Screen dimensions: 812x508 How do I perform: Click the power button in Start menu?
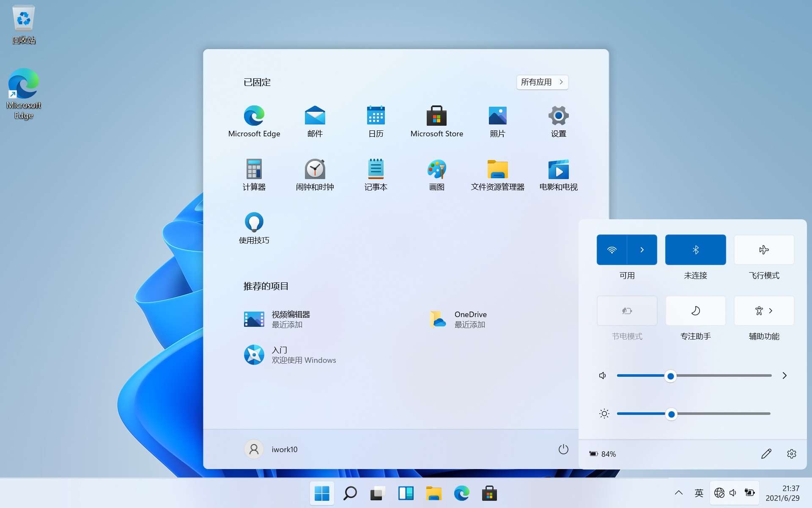pos(563,449)
